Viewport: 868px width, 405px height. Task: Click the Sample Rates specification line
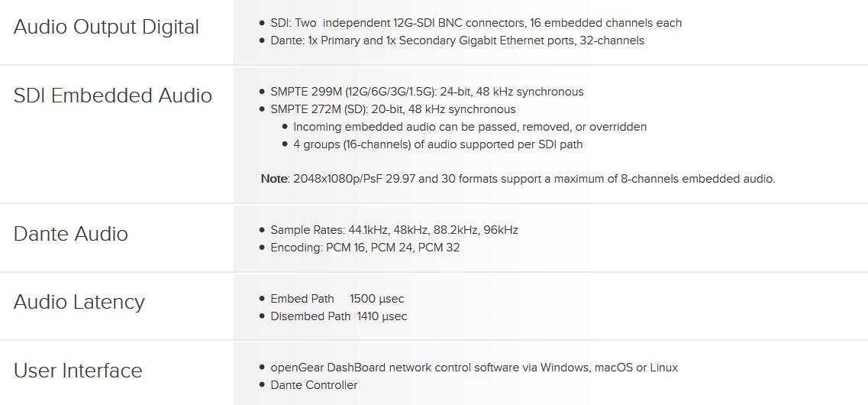[x=394, y=230]
